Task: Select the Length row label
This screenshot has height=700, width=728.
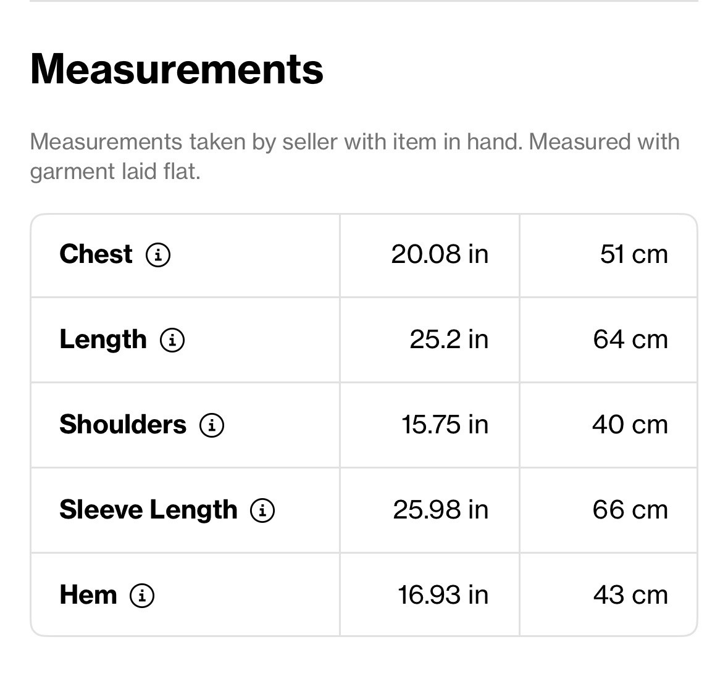Action: pyautogui.click(x=103, y=340)
